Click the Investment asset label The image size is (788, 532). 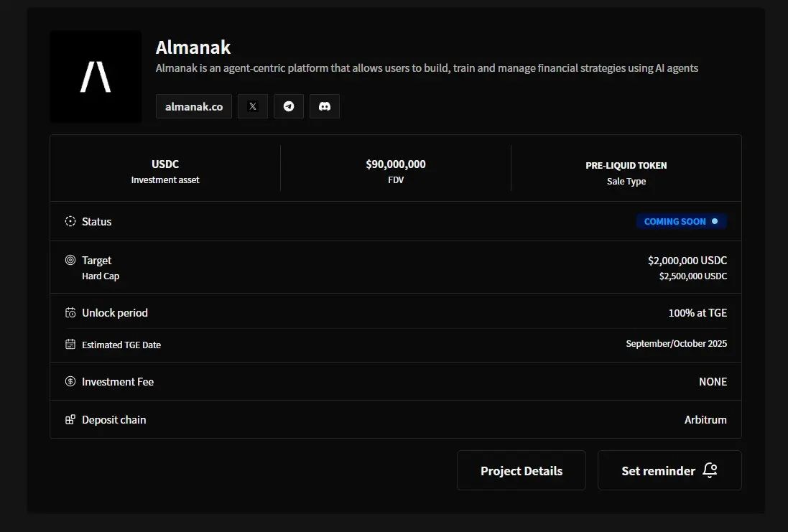[x=165, y=179]
